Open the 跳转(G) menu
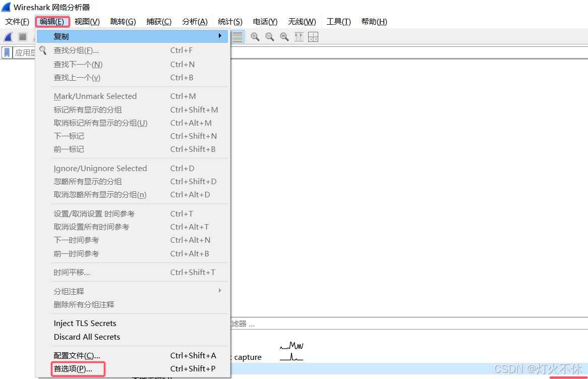Screen dimensions: 588x379 tap(123, 22)
